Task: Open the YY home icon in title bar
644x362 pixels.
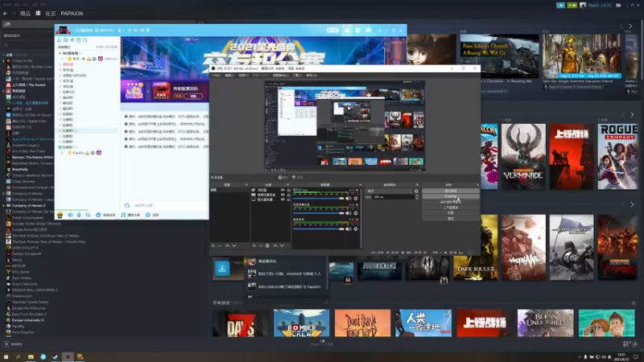Action: (x=347, y=30)
